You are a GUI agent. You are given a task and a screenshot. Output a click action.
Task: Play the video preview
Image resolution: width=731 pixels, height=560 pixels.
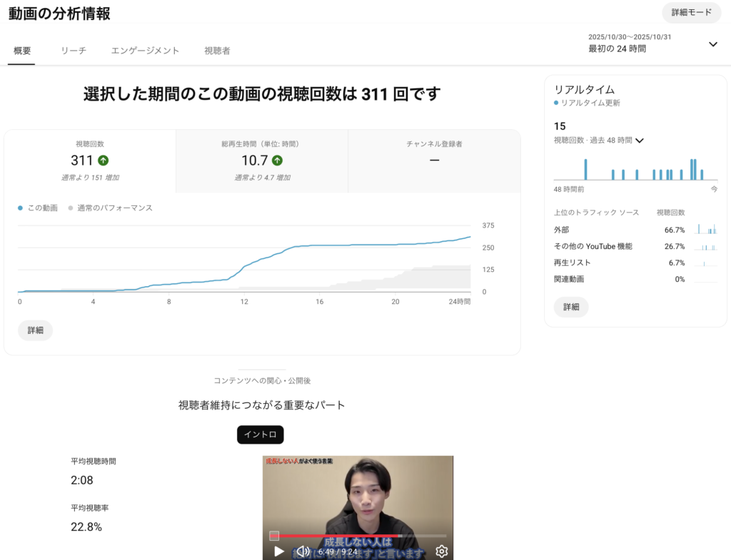point(279,551)
